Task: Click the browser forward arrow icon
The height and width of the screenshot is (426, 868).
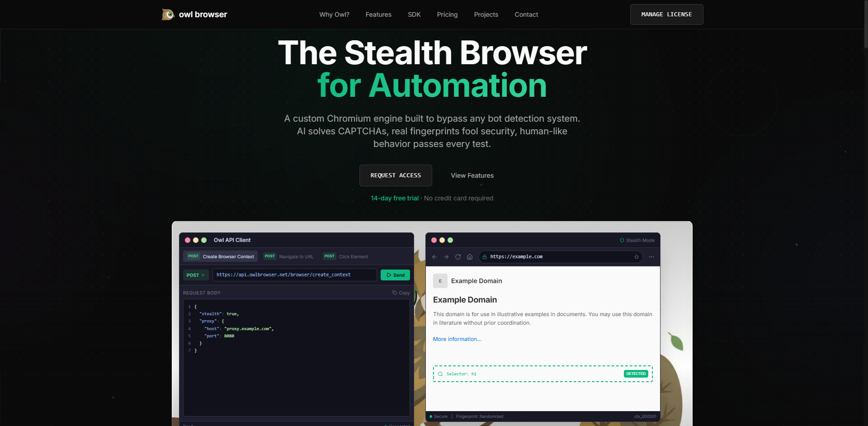Action: pos(446,256)
